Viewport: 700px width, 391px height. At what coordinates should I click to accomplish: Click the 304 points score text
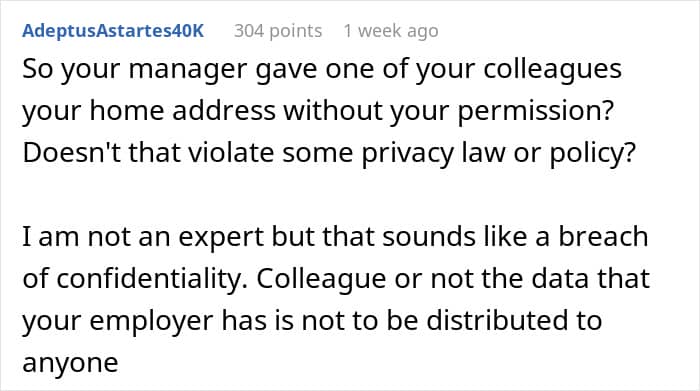click(x=278, y=31)
